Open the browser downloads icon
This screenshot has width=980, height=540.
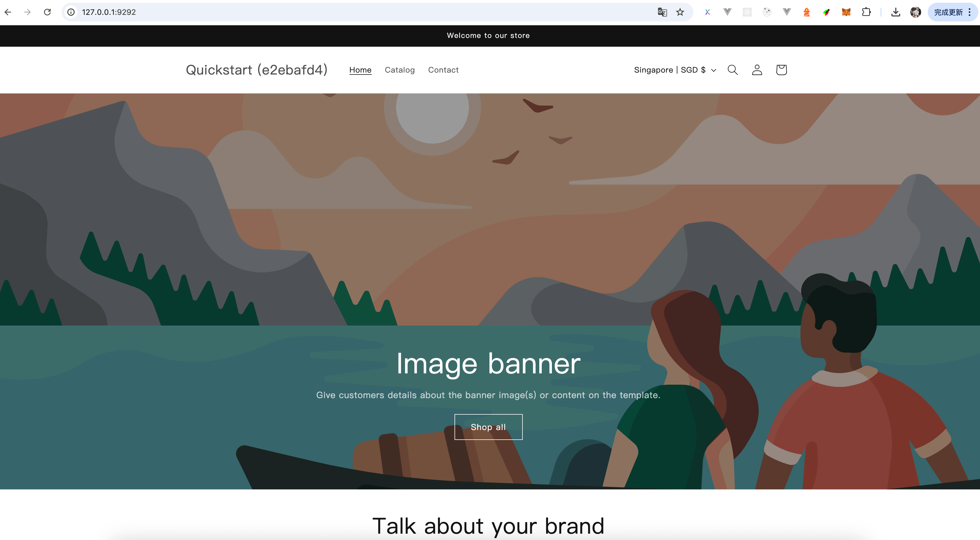tap(896, 12)
